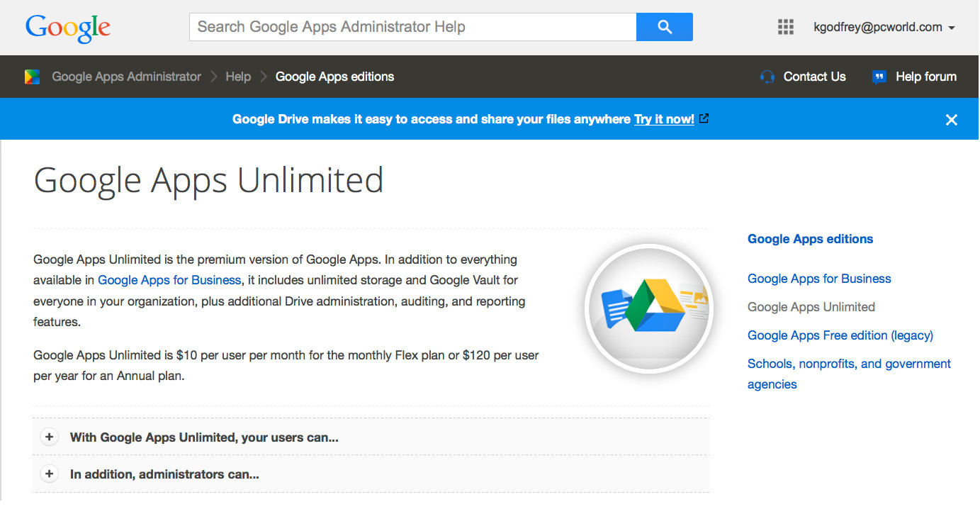Screen dimensions: 980x519
Task: Click Google Apps Administrator breadcrumb text
Action: [x=126, y=77]
